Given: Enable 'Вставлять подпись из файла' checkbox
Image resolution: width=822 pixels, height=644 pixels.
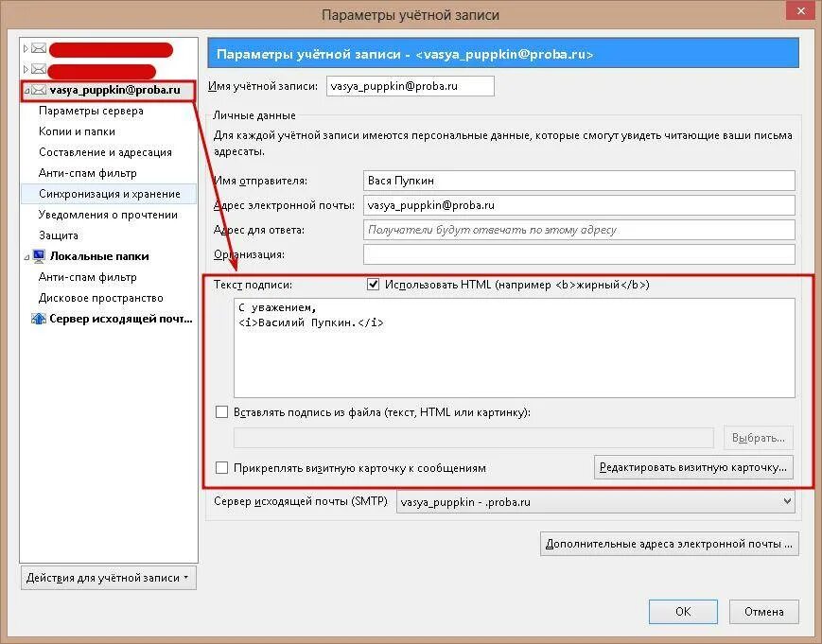Looking at the screenshot, I should (221, 412).
